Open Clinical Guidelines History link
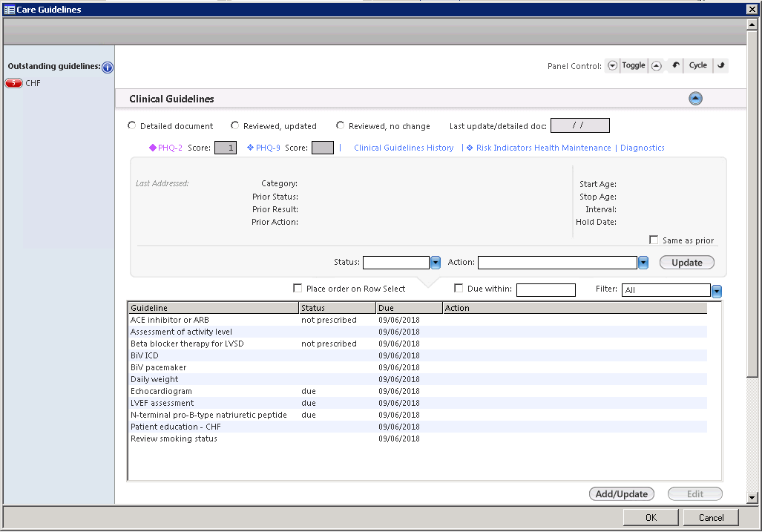Image resolution: width=762 pixels, height=532 pixels. point(404,148)
